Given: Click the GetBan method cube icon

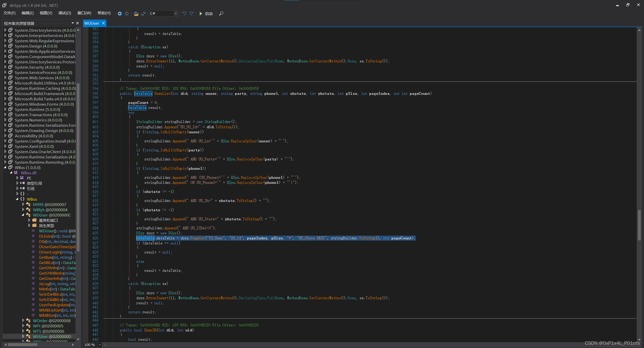Looking at the screenshot, I should [33, 257].
